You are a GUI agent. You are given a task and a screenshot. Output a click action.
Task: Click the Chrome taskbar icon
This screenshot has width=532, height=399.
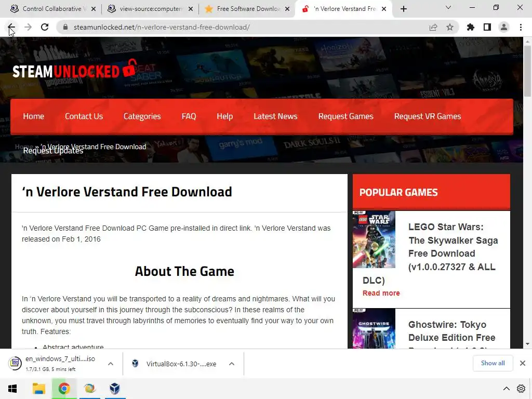[64, 389]
